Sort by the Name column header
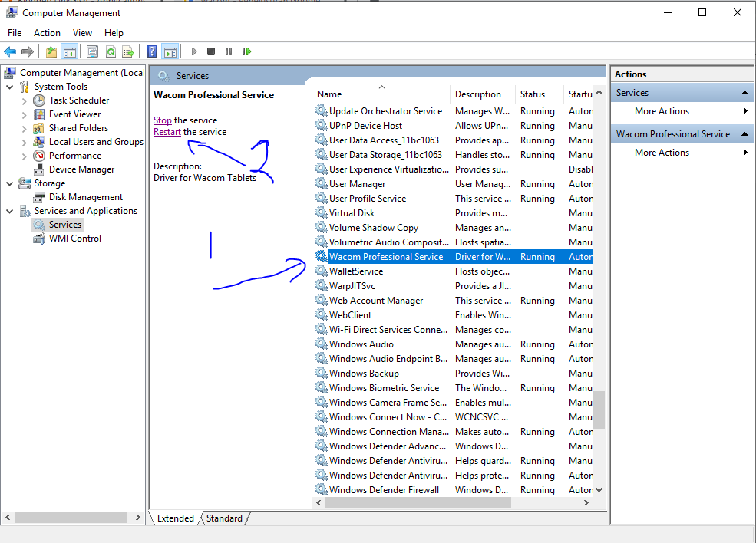This screenshot has height=543, width=756. (x=382, y=94)
